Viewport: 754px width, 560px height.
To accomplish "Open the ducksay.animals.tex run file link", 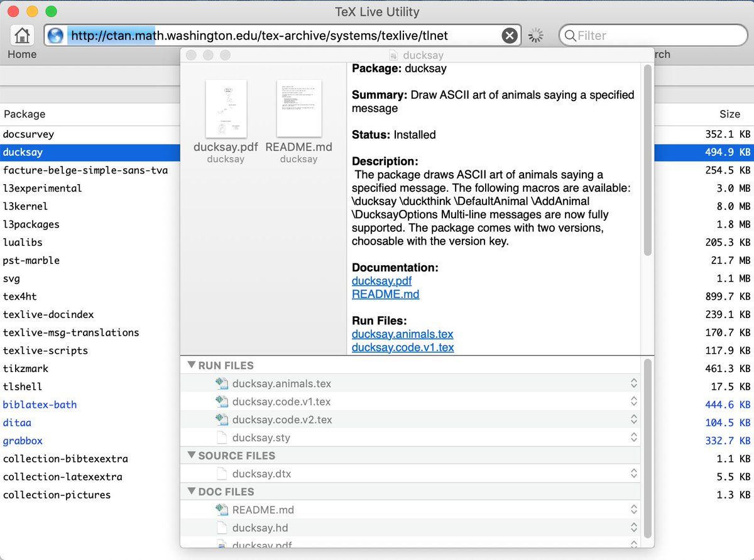I will click(x=402, y=334).
